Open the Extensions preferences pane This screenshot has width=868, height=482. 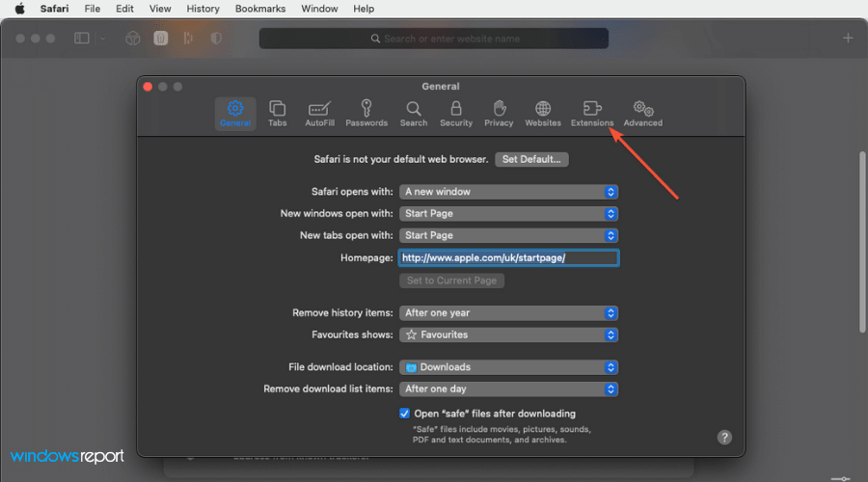click(x=592, y=114)
